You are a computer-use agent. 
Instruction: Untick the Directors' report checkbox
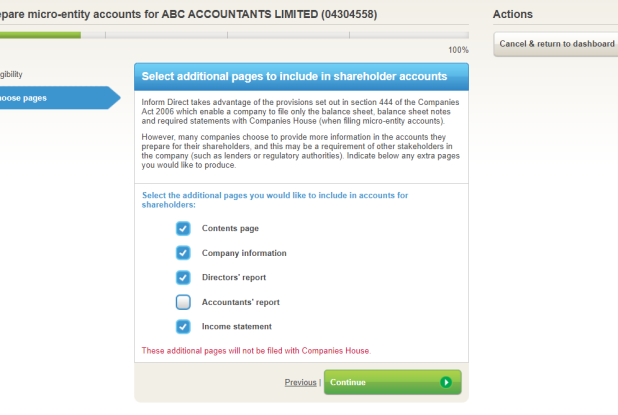click(x=183, y=277)
